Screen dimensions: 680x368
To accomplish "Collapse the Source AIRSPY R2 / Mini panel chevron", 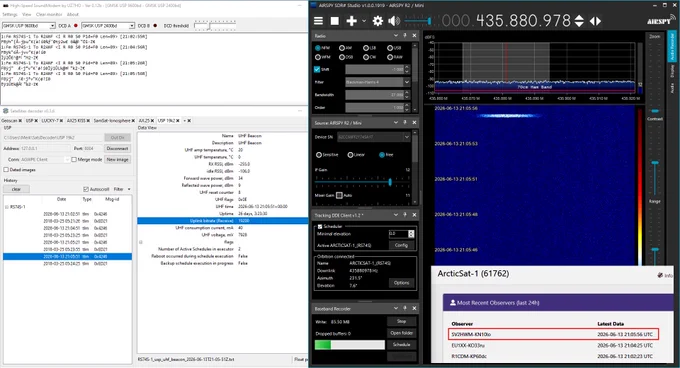I will tap(396, 123).
